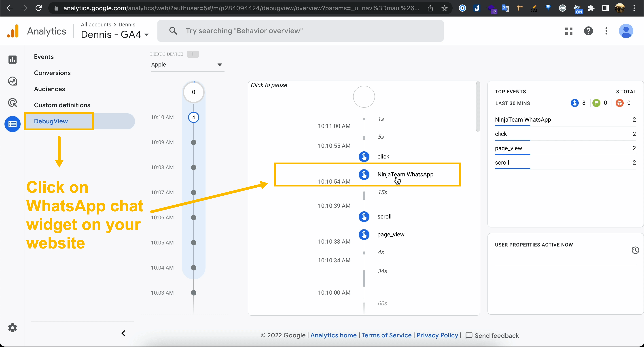Open Conversions in the Configure menu

[x=52, y=73]
